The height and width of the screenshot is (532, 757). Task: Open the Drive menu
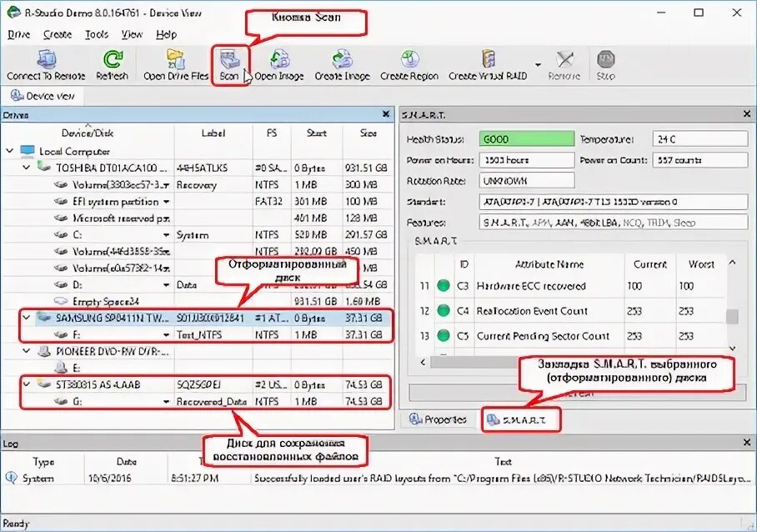click(x=19, y=34)
